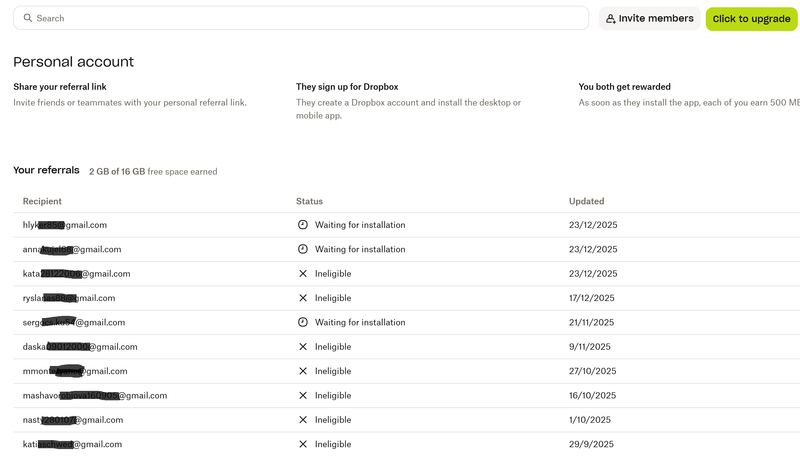
Task: Select the 'Waiting for installation' text dated 21/11/2025
Action: coord(360,322)
